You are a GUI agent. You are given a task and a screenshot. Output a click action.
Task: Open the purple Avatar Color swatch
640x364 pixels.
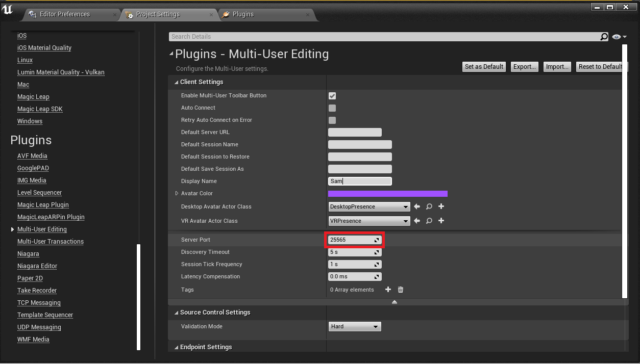[388, 194]
